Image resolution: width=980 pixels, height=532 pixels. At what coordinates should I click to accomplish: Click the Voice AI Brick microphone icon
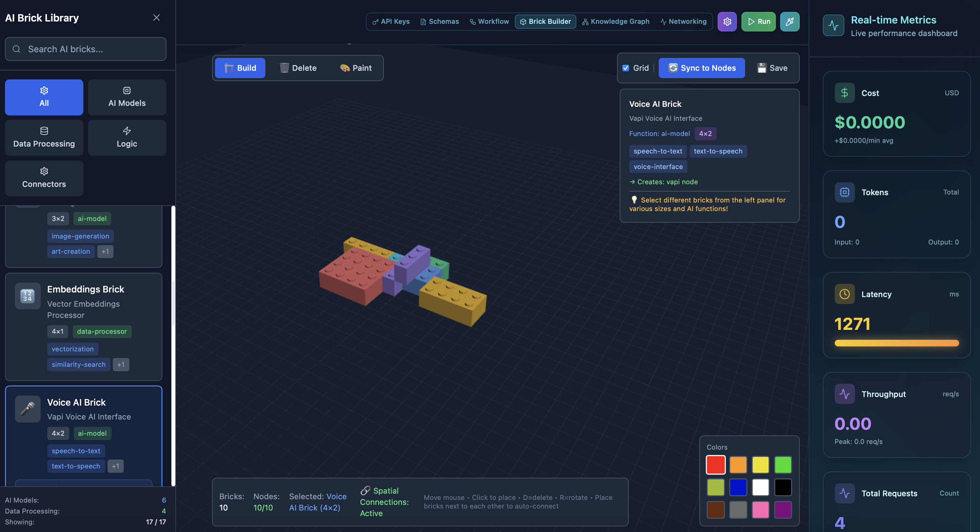[27, 409]
